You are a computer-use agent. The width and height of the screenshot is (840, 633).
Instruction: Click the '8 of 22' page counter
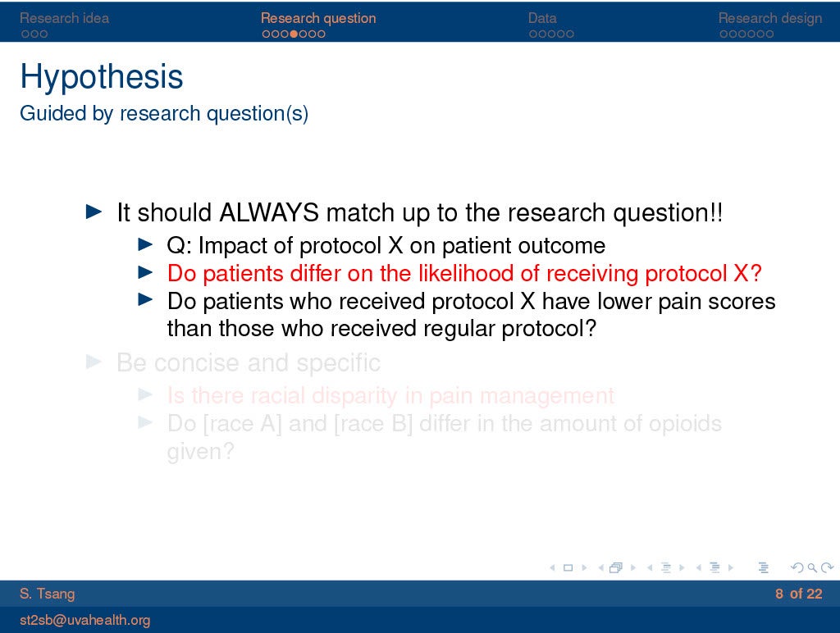798,594
